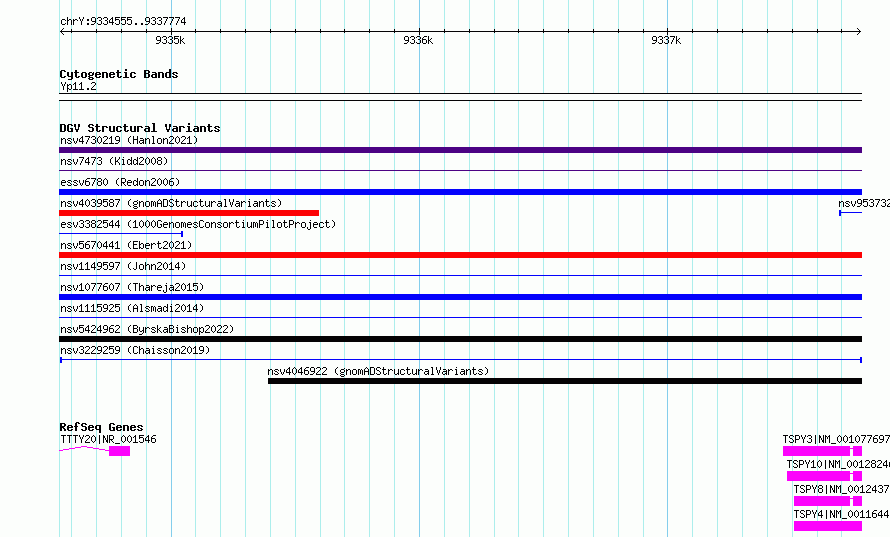Open the nsv5670441 (Ebert2021) red variant bar

460,255
